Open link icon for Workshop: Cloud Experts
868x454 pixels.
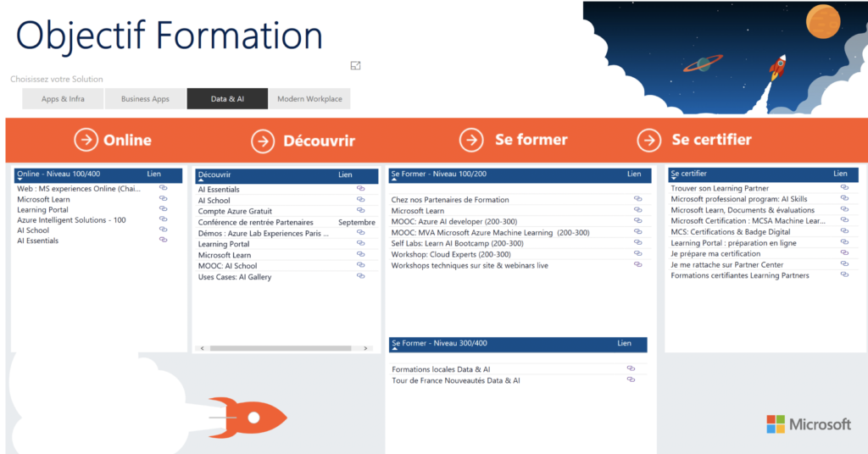[x=637, y=254]
